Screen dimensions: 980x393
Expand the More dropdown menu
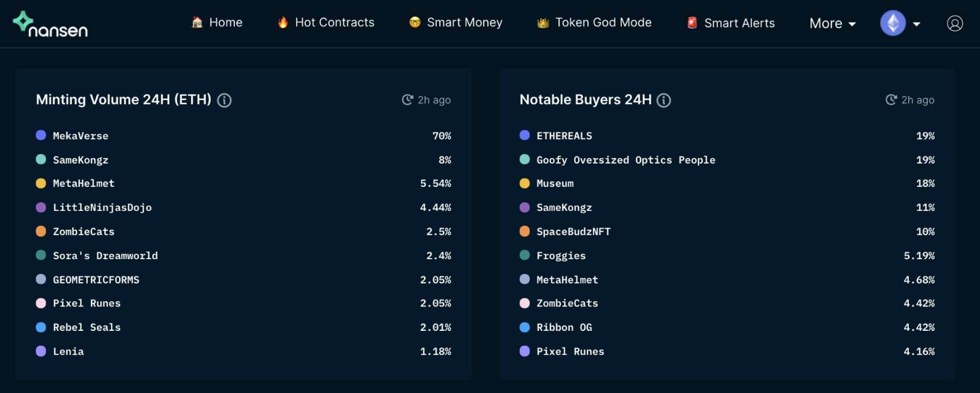[x=832, y=23]
